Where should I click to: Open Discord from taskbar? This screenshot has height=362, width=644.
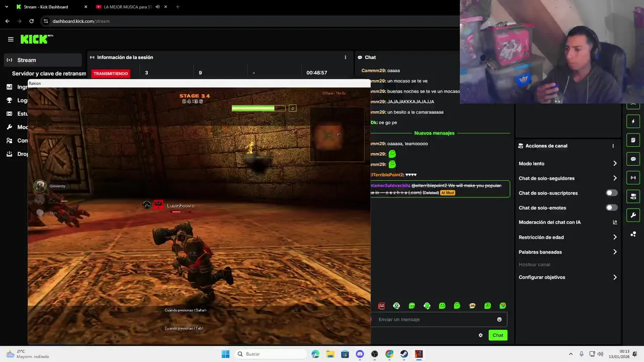tap(360, 354)
